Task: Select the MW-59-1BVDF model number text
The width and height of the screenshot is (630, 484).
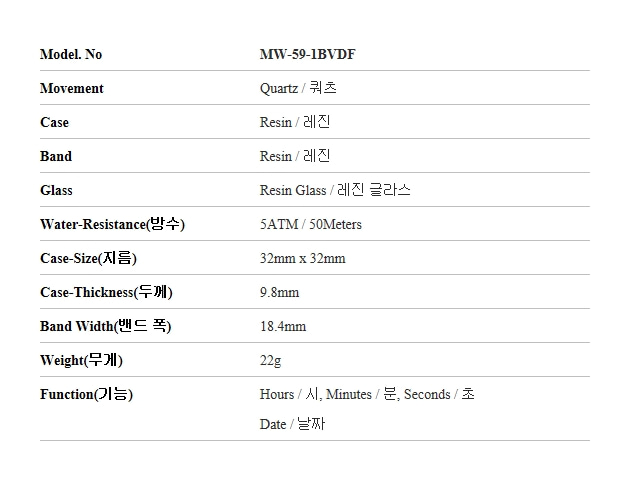Action: tap(307, 54)
